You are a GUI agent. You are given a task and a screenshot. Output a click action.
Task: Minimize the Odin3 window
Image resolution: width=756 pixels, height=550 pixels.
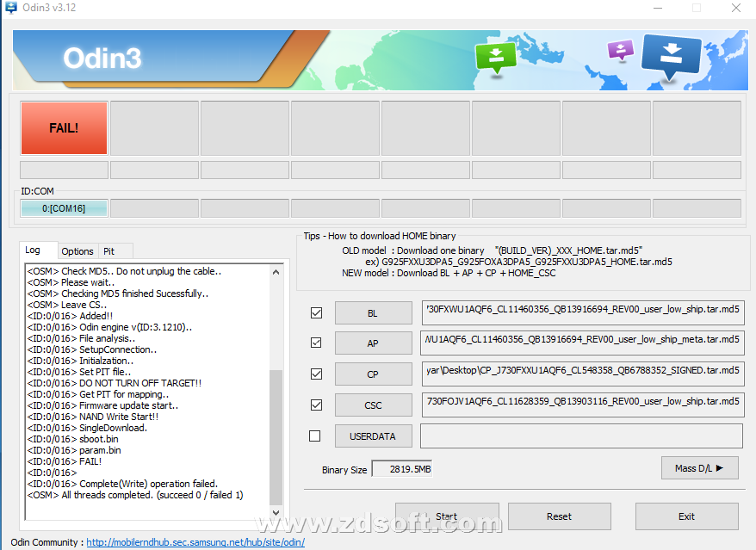[x=658, y=8]
